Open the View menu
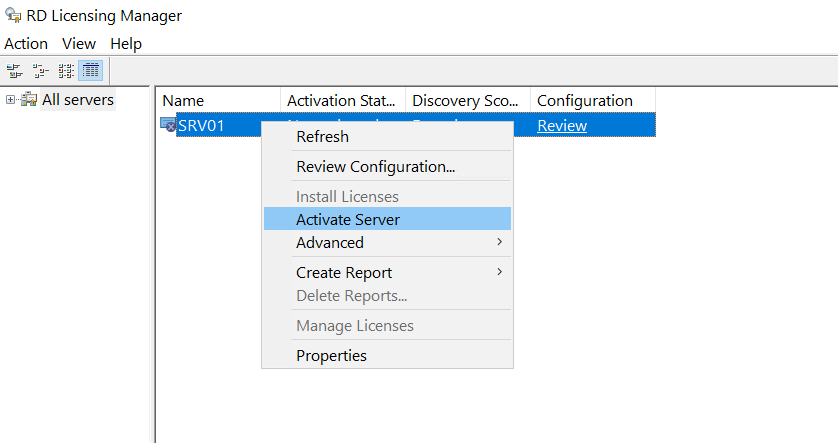The image size is (838, 443). (79, 44)
